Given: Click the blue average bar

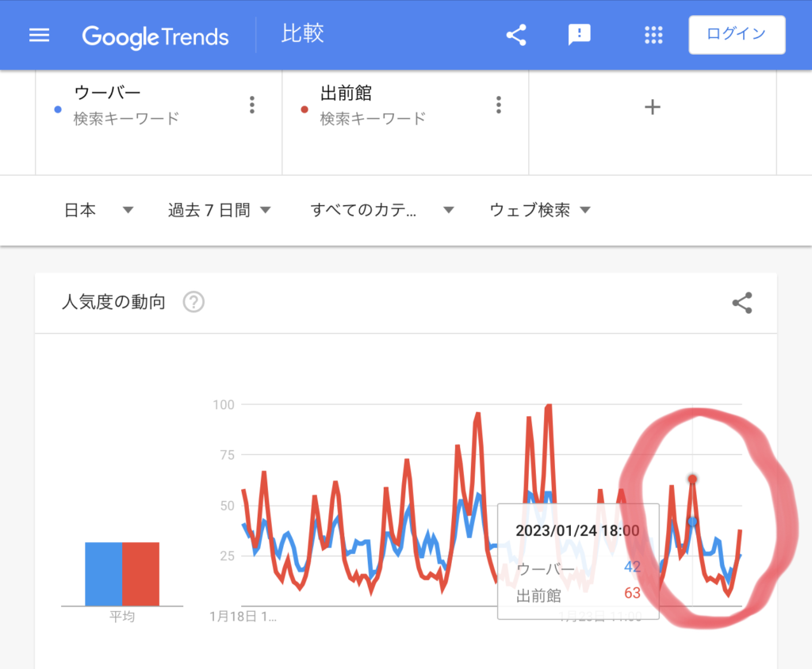Looking at the screenshot, I should 104,574.
